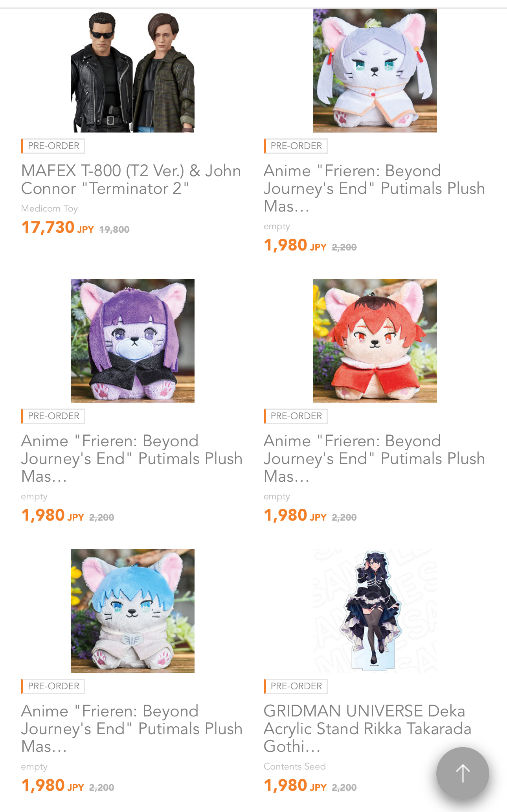
Task: Select the PRE-ORDER badge on the Gridman acrylic stand
Action: point(296,686)
